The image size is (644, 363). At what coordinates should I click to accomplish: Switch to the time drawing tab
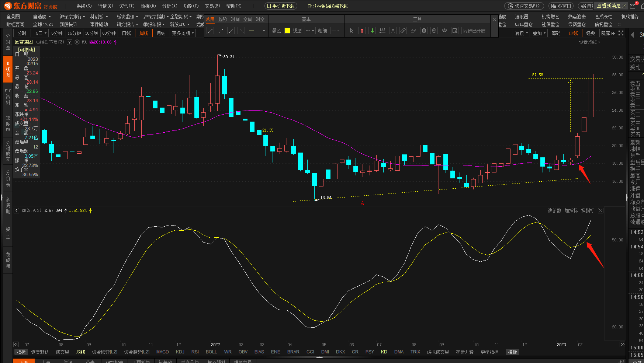(235, 20)
